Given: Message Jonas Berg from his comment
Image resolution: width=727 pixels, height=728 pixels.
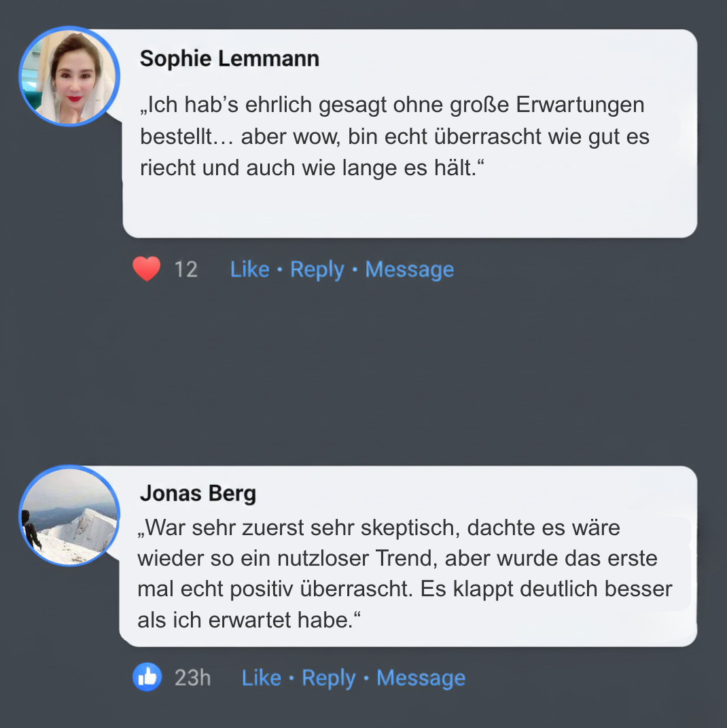Looking at the screenshot, I should (421, 678).
